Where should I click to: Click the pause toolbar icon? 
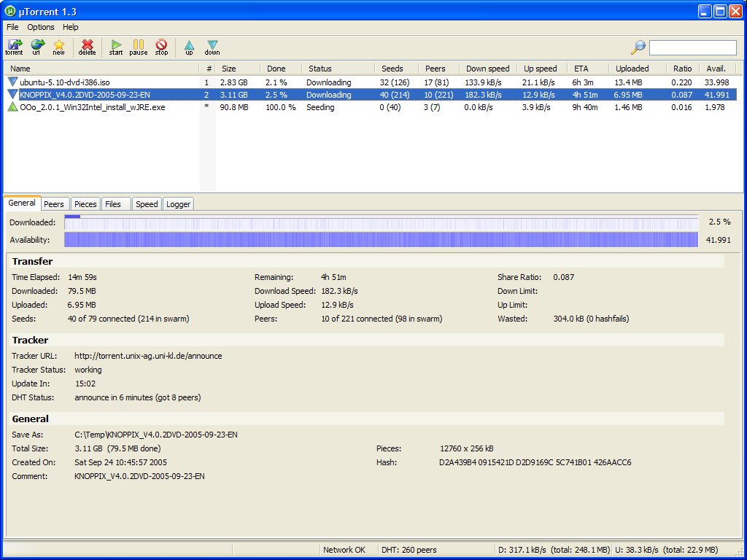[x=138, y=47]
